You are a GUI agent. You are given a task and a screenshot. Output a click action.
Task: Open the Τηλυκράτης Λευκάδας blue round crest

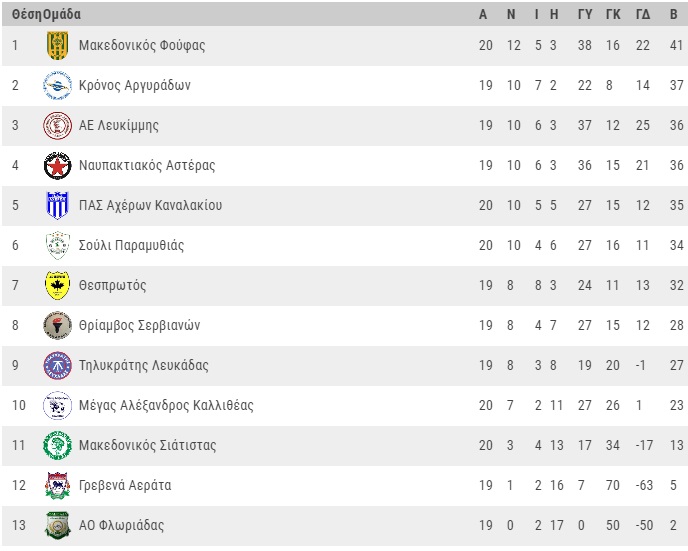pos(57,365)
